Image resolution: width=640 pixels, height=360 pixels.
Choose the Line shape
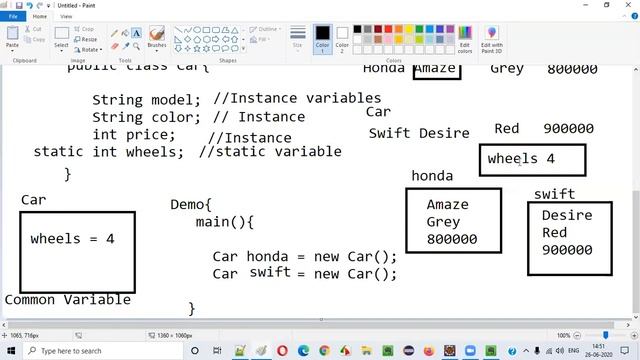[178, 30]
